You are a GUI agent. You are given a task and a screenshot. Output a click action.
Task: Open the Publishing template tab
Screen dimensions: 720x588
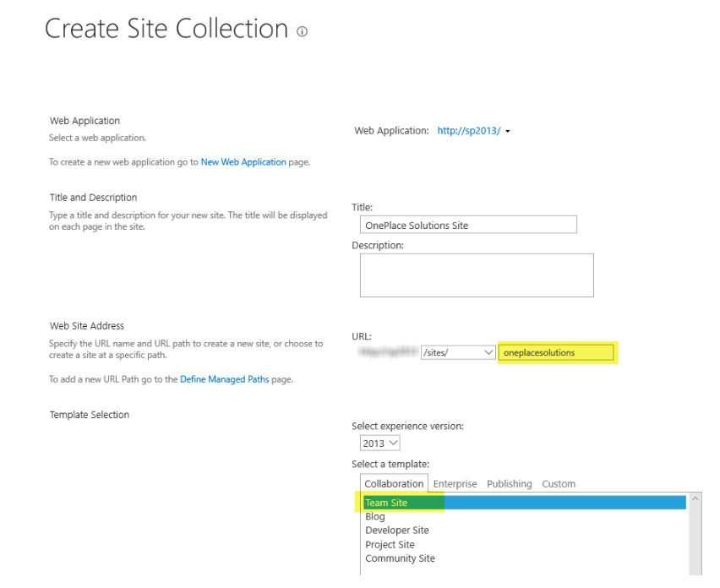coord(509,484)
